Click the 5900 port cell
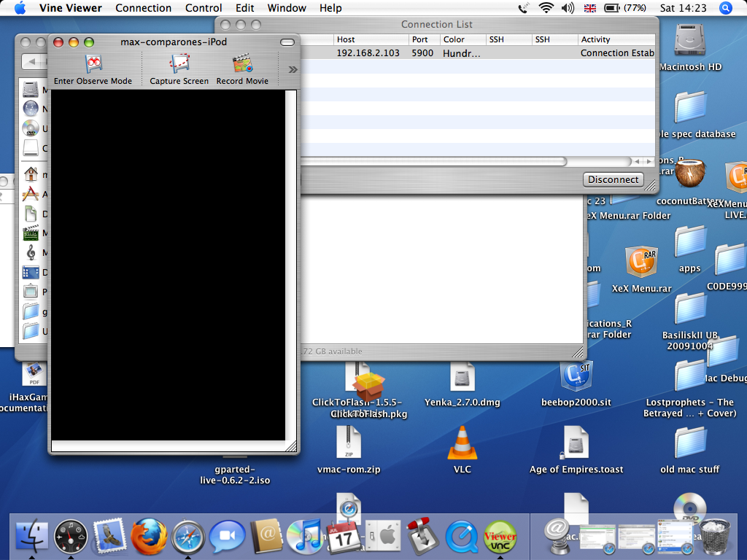This screenshot has width=747, height=560. (422, 52)
